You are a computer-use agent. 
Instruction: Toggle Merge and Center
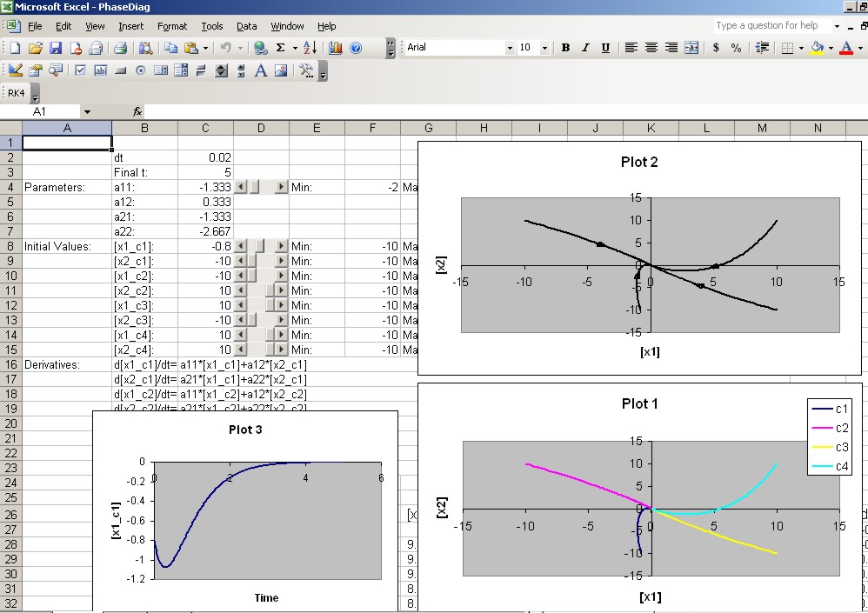click(x=691, y=48)
